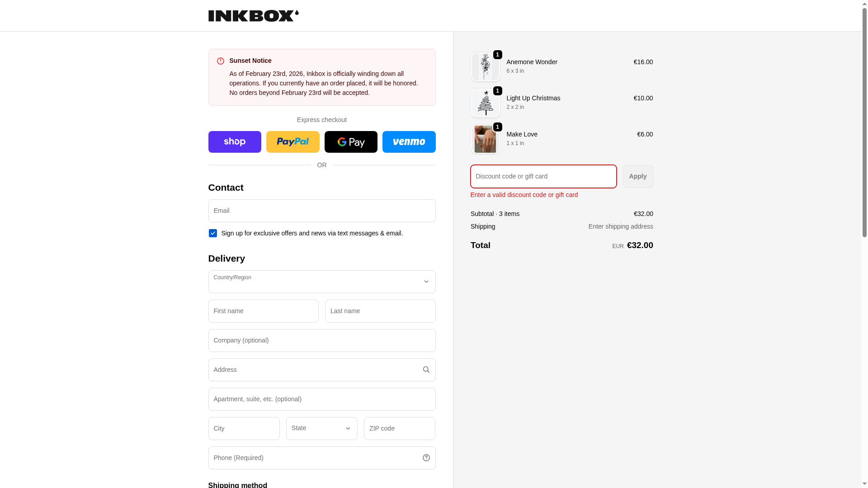Viewport: 868px width, 488px height.
Task: Click the Make Love product thumbnail
Action: pos(485,139)
